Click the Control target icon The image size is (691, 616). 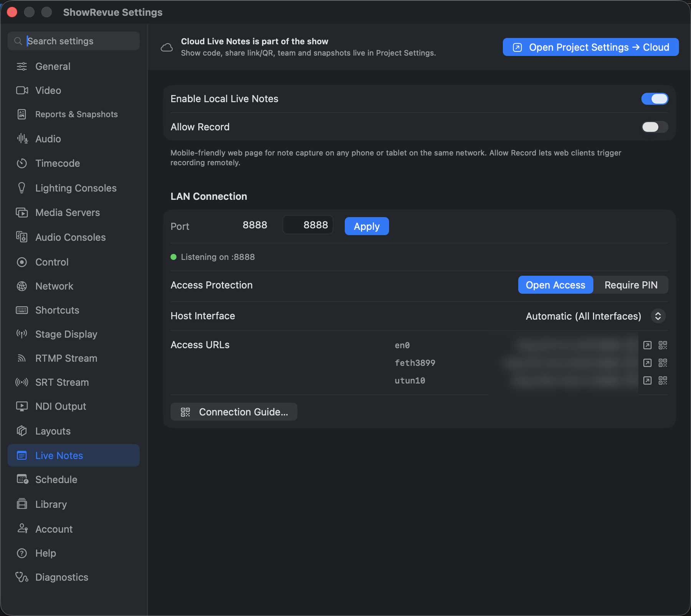22,262
